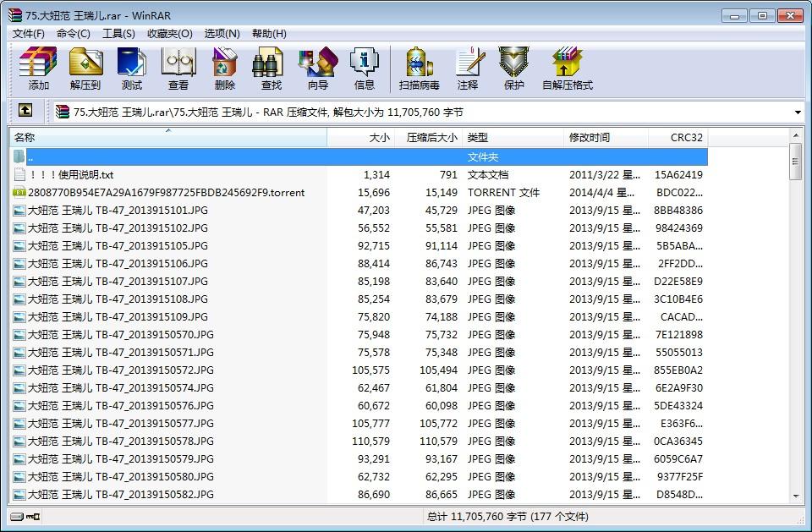Click the icon of ！！！使用说明.txt
This screenshot has width=812, height=532.
tap(19, 174)
